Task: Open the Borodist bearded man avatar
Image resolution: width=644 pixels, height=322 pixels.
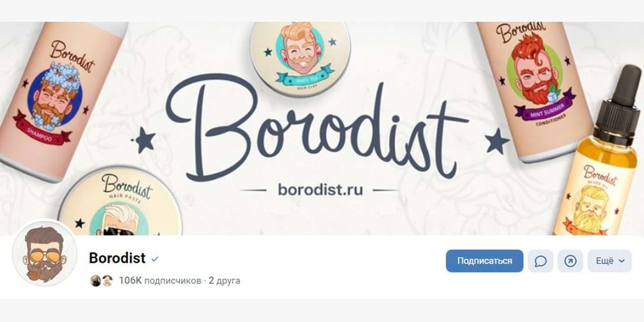Action: 44,252
